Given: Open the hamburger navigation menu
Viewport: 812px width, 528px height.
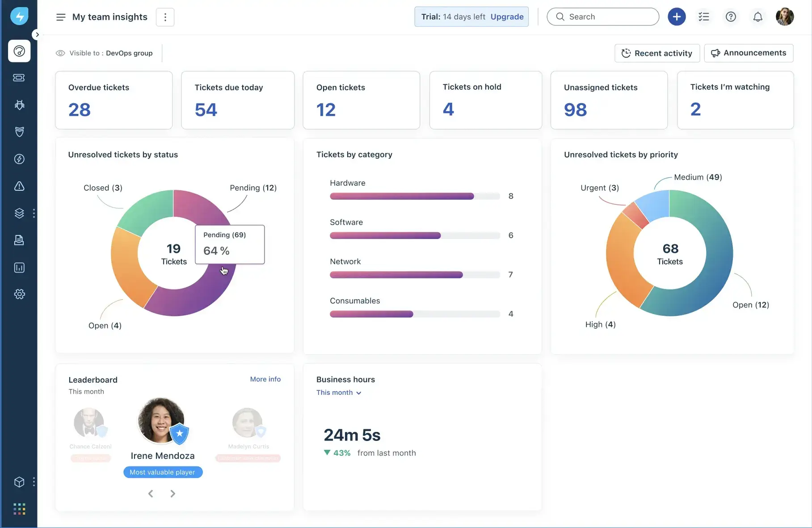Looking at the screenshot, I should pyautogui.click(x=61, y=17).
